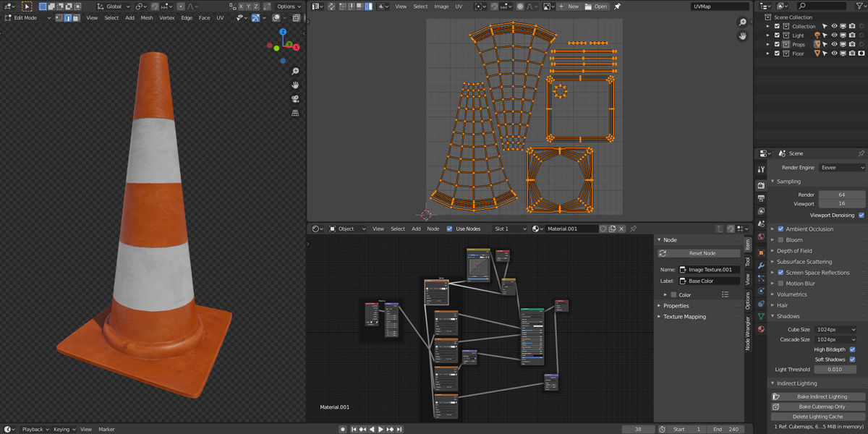Screen dimensions: 868x434
Task: Adjust the Viewport samples field 16
Action: [x=842, y=204]
